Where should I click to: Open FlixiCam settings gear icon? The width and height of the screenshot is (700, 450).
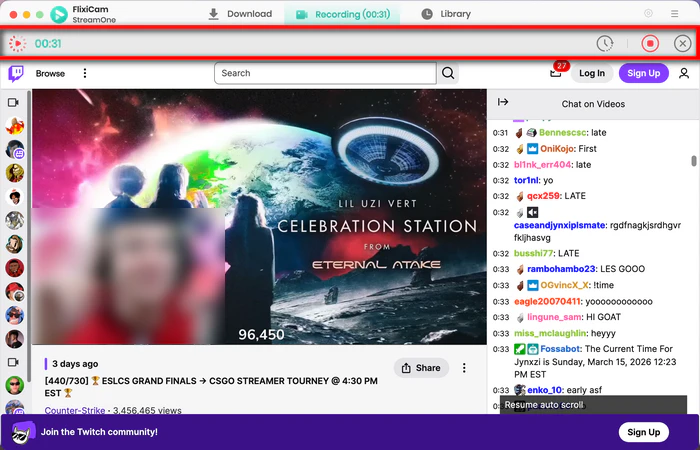(649, 13)
